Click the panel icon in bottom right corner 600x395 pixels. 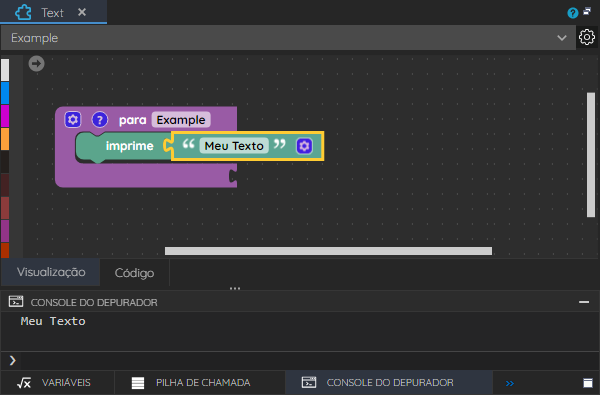coord(588,383)
